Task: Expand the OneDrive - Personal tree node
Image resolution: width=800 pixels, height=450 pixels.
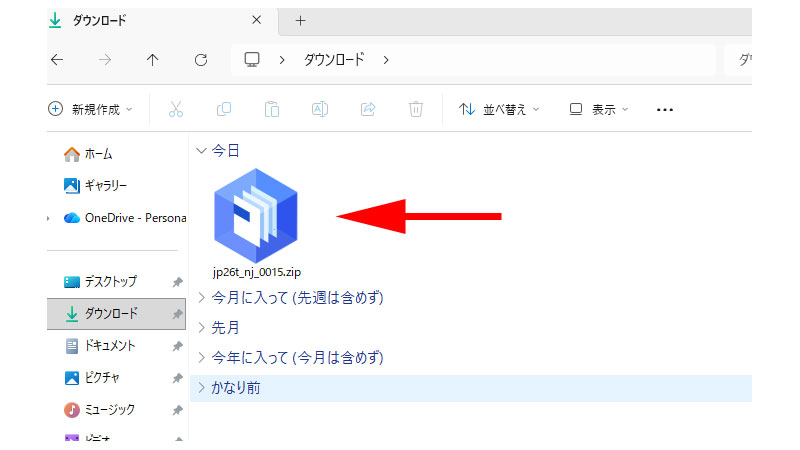Action: pyautogui.click(x=48, y=218)
